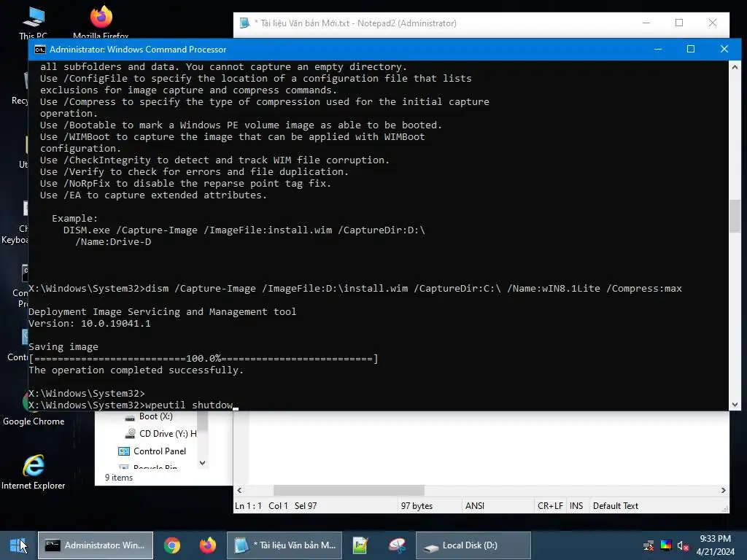747x560 pixels.
Task: Click explorer tree scroll down arrow
Action: point(203,463)
